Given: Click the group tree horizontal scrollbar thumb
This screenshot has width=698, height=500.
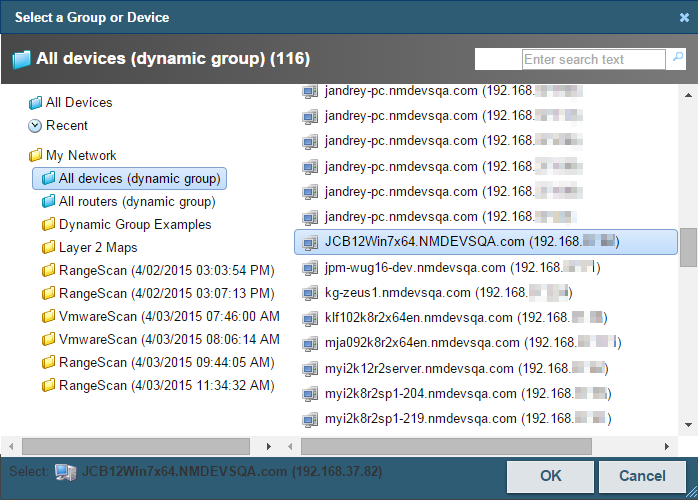Looking at the screenshot, I should point(136,446).
